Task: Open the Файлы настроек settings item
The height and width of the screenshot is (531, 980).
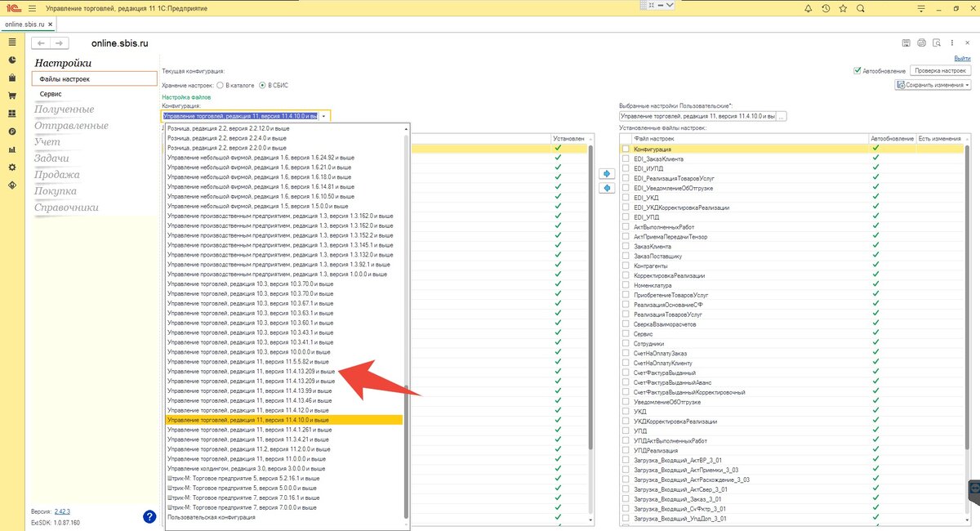Action: click(x=95, y=78)
